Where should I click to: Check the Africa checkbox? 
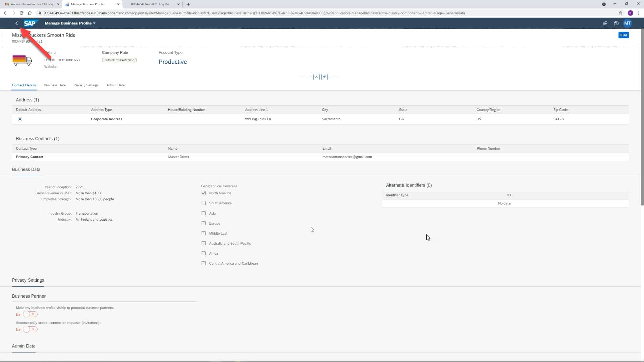click(x=204, y=254)
